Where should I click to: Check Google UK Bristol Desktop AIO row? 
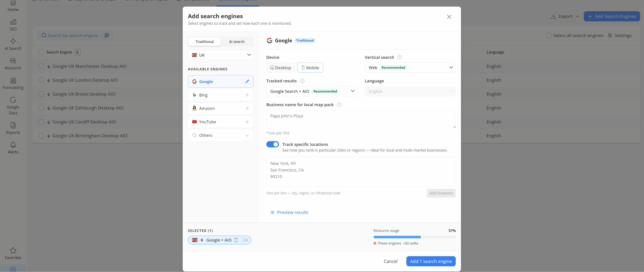coord(41,94)
